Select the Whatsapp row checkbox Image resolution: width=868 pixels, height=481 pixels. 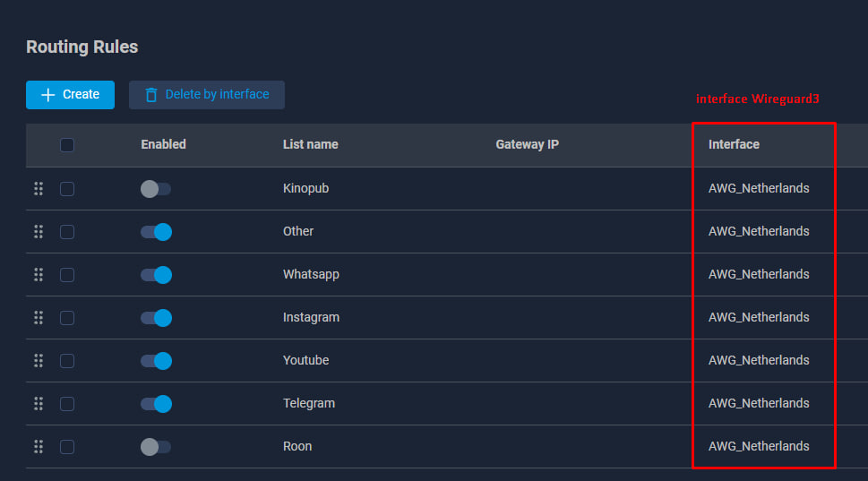[67, 275]
